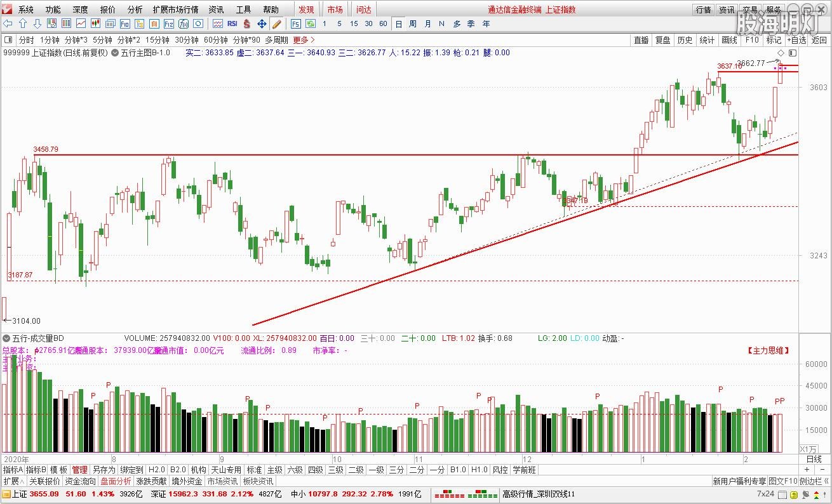Open the 多周期 period option

(x=276, y=40)
